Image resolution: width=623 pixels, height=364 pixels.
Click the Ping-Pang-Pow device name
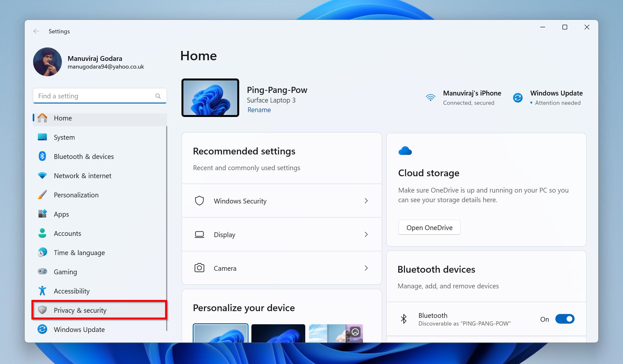(x=277, y=90)
